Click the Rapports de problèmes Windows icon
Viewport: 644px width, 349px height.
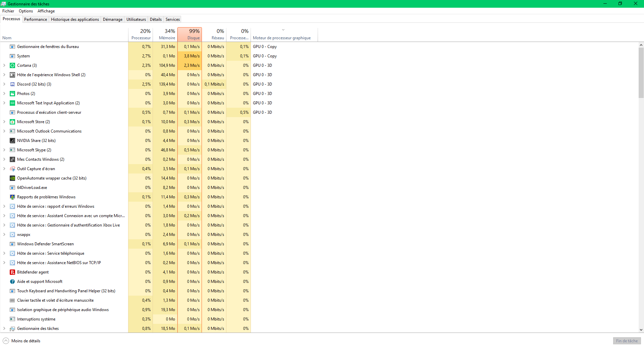click(12, 197)
